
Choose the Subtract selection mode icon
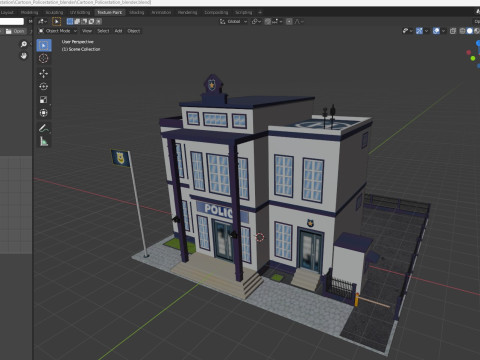[84, 22]
